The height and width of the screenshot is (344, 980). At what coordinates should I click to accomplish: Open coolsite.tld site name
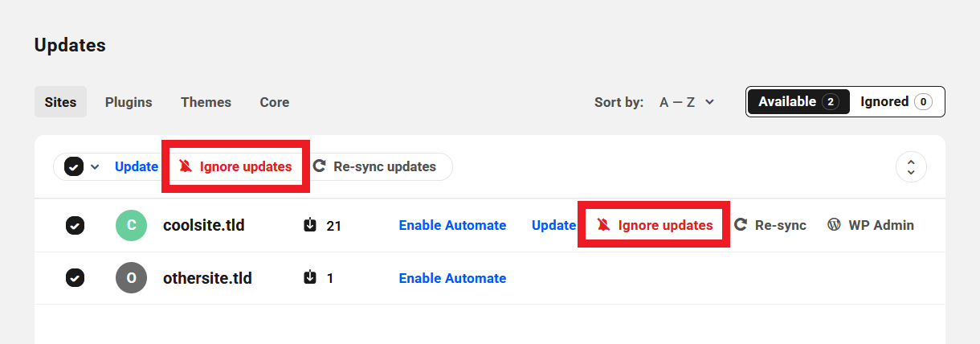click(x=204, y=225)
